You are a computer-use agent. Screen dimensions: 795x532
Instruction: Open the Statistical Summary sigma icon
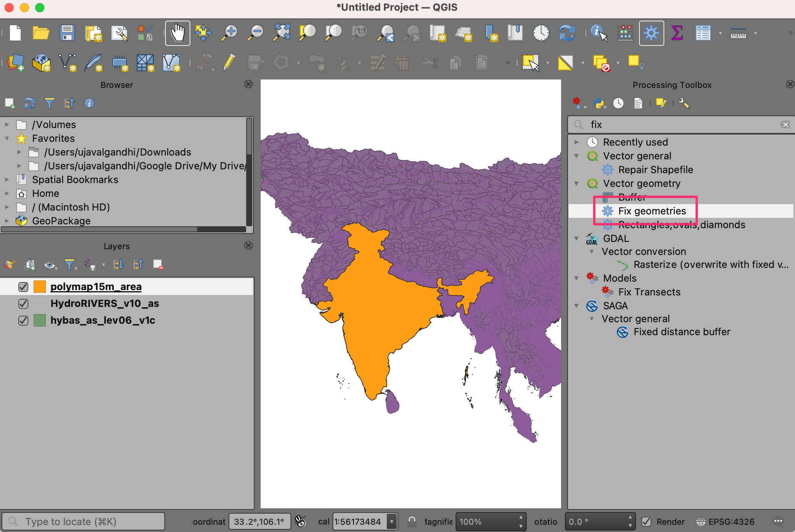pyautogui.click(x=677, y=33)
